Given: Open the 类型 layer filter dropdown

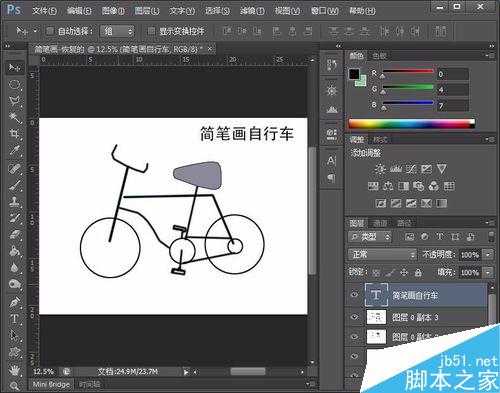Looking at the screenshot, I should 369,237.
